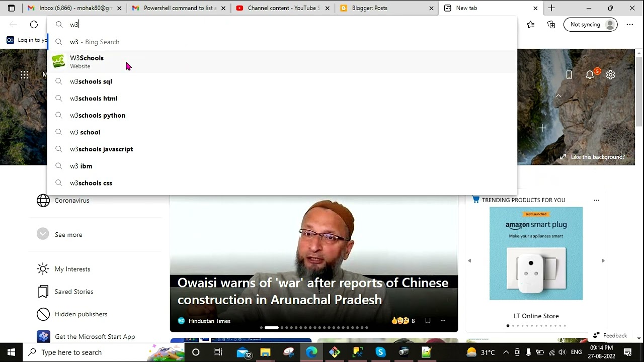Image resolution: width=644 pixels, height=362 pixels.
Task: Open the Collections icon
Action: [x=551, y=24]
